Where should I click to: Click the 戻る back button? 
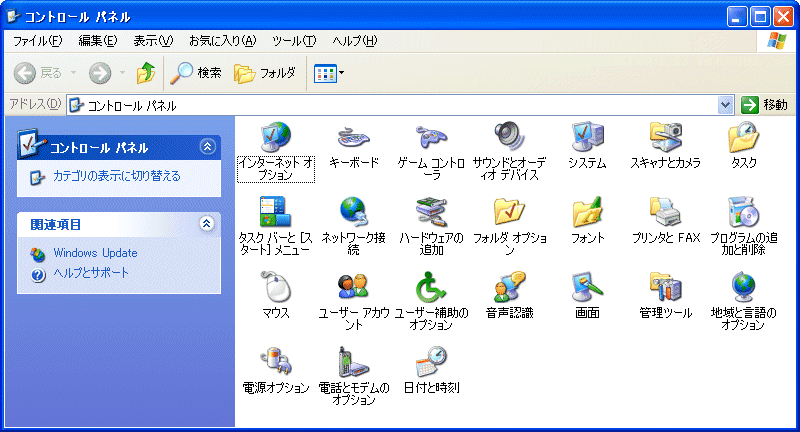point(38,73)
